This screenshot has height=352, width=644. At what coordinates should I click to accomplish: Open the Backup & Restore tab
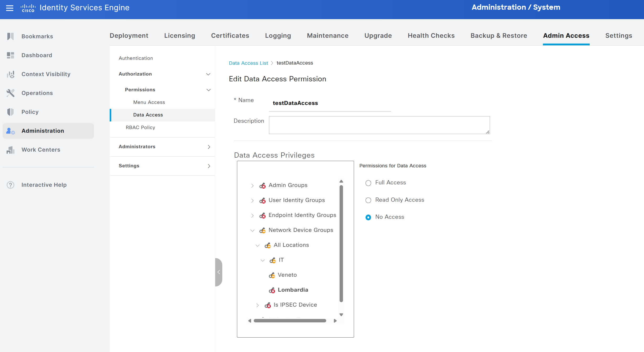click(x=499, y=36)
